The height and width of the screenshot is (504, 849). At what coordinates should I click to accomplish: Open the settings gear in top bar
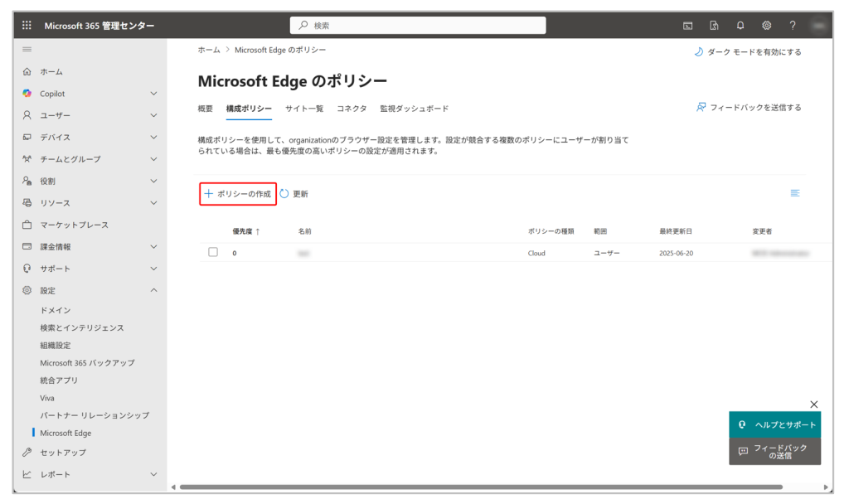[766, 26]
